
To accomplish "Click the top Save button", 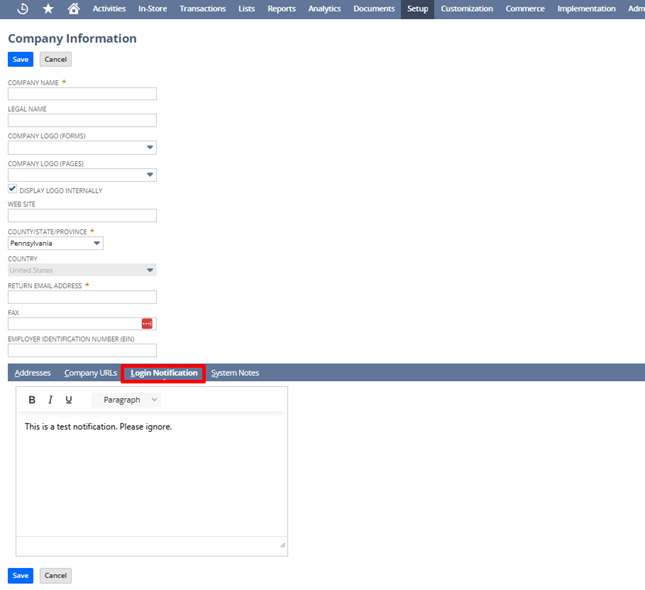I will 21,59.
